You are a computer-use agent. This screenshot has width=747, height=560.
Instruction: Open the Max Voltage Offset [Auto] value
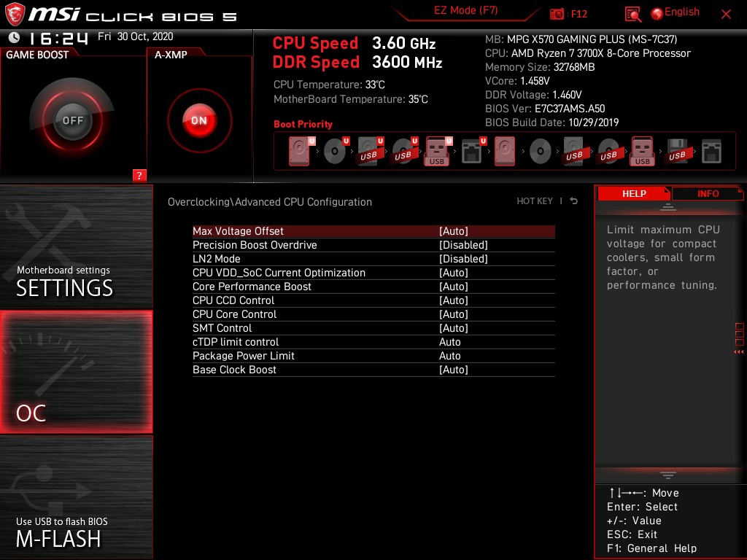click(x=454, y=231)
